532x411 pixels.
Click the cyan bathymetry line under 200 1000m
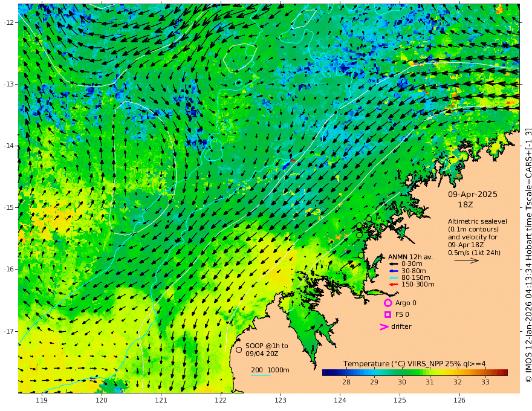coord(261,375)
